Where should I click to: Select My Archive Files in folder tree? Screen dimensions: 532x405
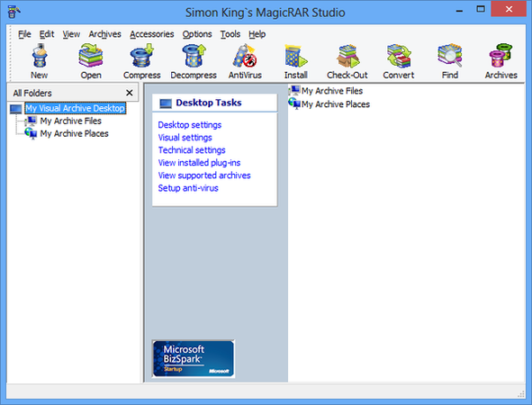pos(70,121)
